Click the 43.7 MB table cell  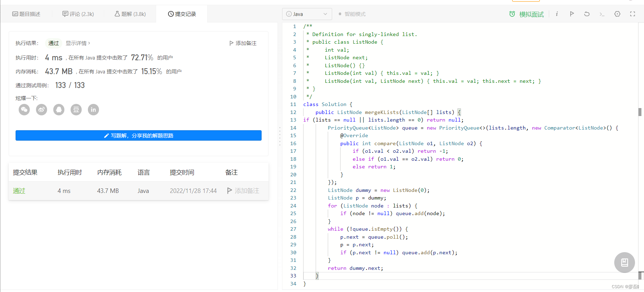pos(108,191)
